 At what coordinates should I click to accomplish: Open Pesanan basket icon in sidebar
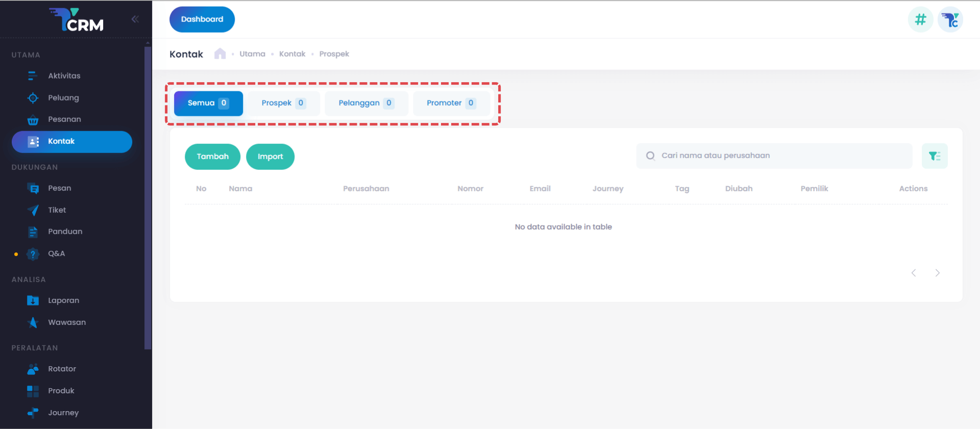click(33, 120)
